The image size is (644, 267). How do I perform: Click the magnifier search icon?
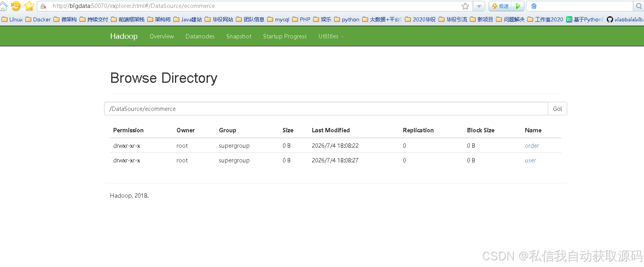click(x=638, y=6)
